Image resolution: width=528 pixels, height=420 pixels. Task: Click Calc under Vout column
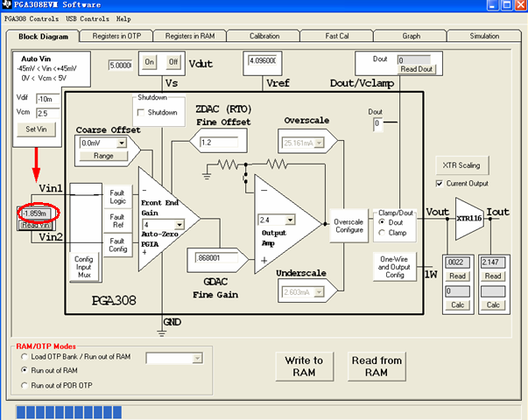(457, 304)
